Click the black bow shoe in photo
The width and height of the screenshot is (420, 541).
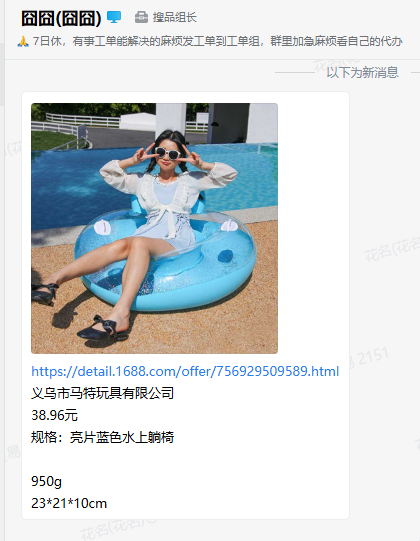[x=102, y=327]
